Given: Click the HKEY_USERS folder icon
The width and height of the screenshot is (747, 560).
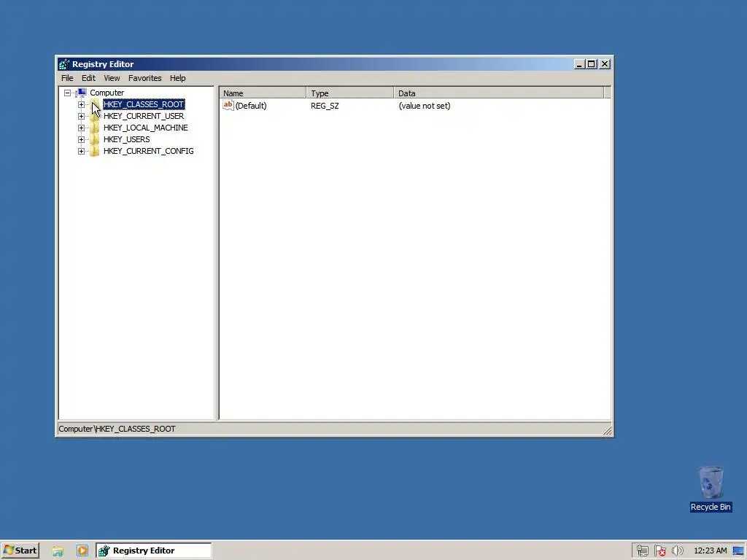Looking at the screenshot, I should coord(95,139).
